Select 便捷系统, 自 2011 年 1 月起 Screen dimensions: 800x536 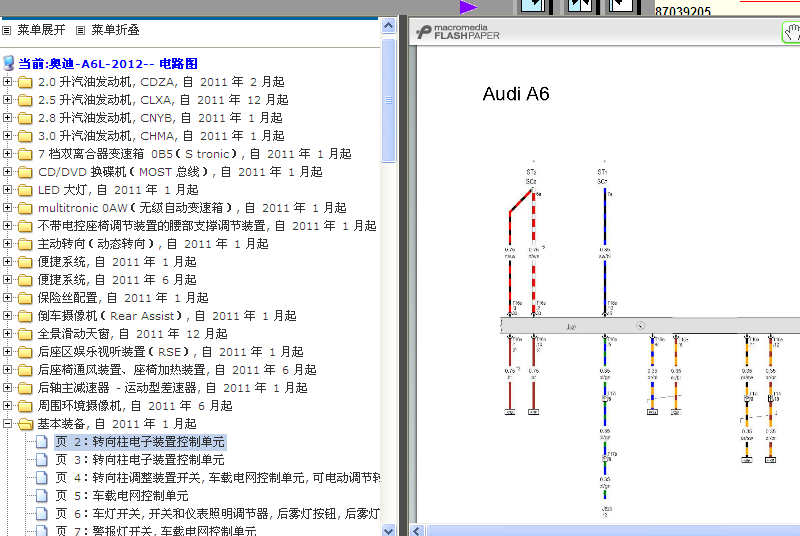[117, 262]
